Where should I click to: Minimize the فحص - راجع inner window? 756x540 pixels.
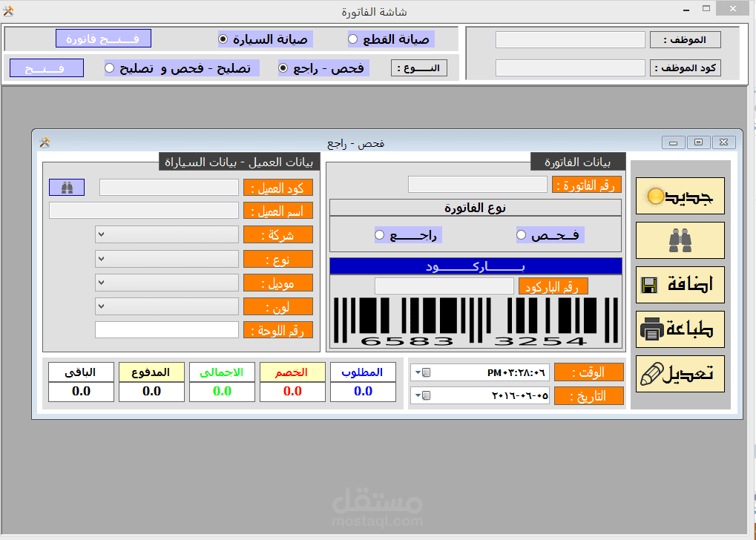[x=674, y=142]
